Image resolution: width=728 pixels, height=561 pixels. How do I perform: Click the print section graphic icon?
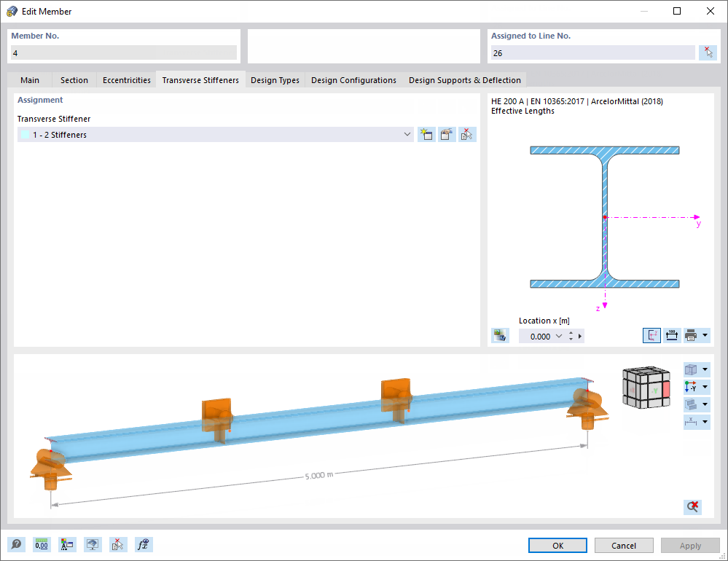tap(691, 335)
